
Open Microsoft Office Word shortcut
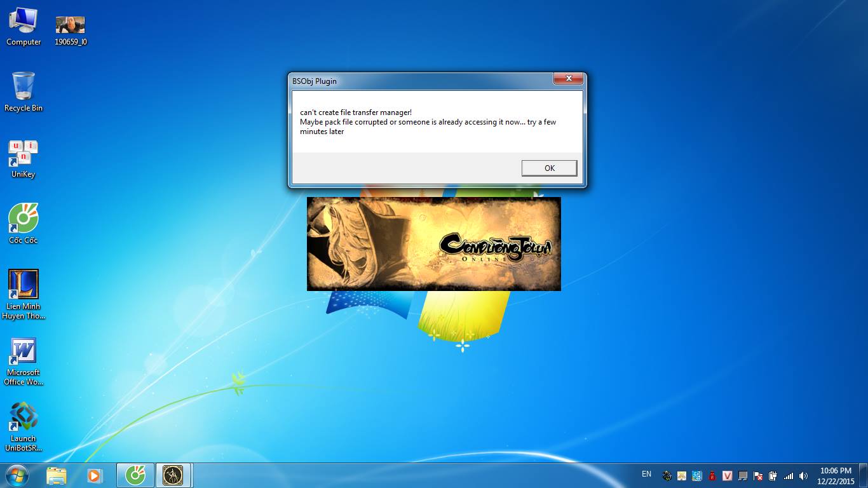(x=24, y=361)
